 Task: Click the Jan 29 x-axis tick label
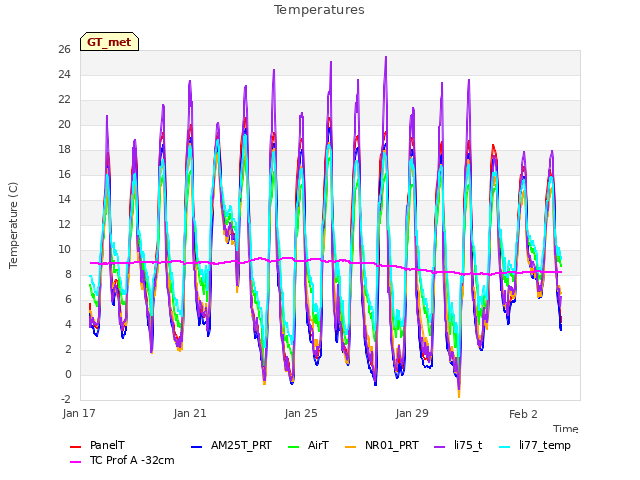[412, 413]
